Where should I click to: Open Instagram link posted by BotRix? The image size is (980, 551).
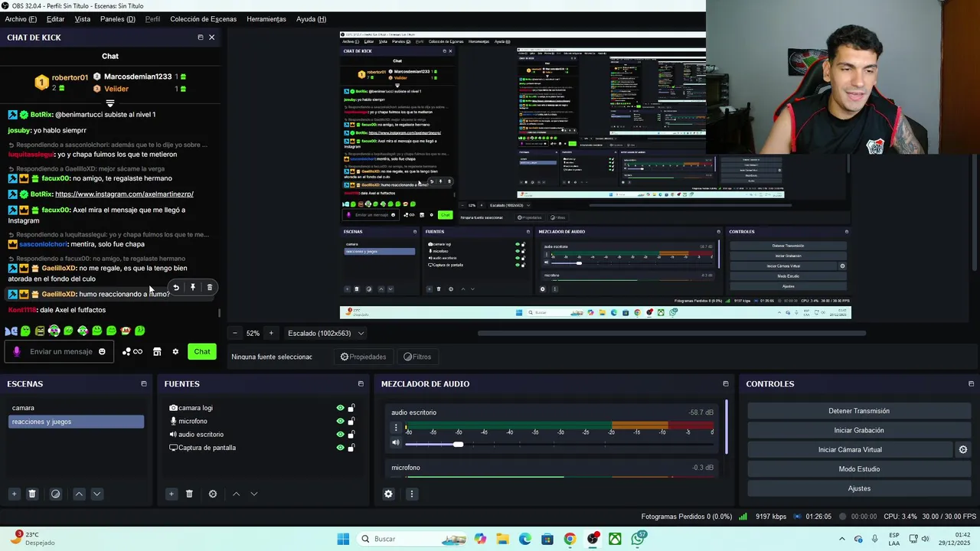(124, 194)
